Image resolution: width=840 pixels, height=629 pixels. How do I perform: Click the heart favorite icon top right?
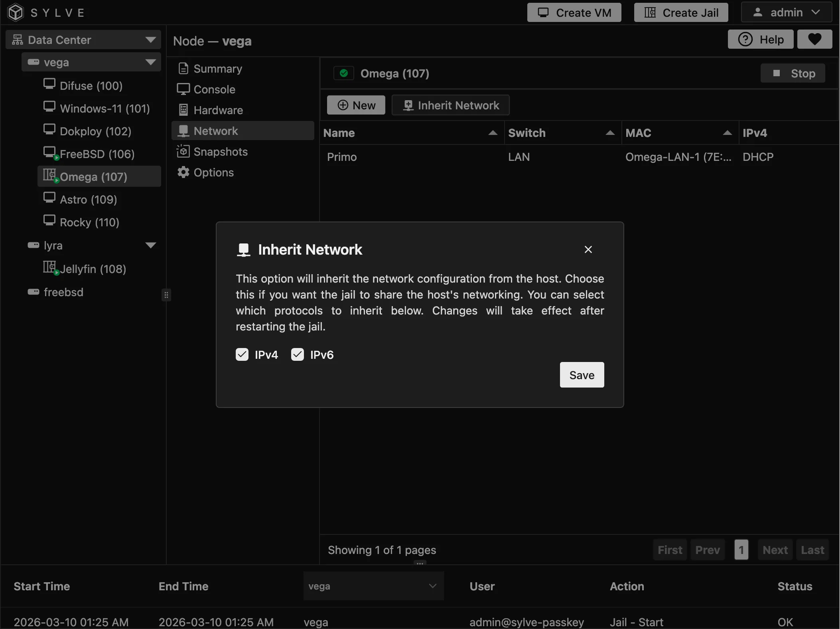(x=814, y=39)
